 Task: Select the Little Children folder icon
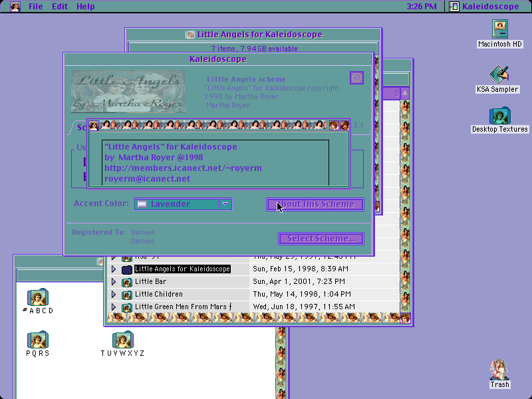click(x=126, y=295)
